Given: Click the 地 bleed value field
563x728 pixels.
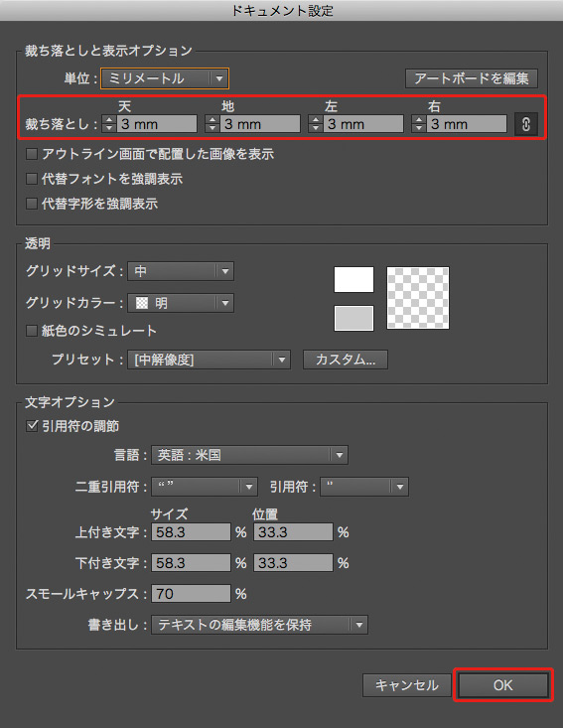Looking at the screenshot, I should pos(260,124).
